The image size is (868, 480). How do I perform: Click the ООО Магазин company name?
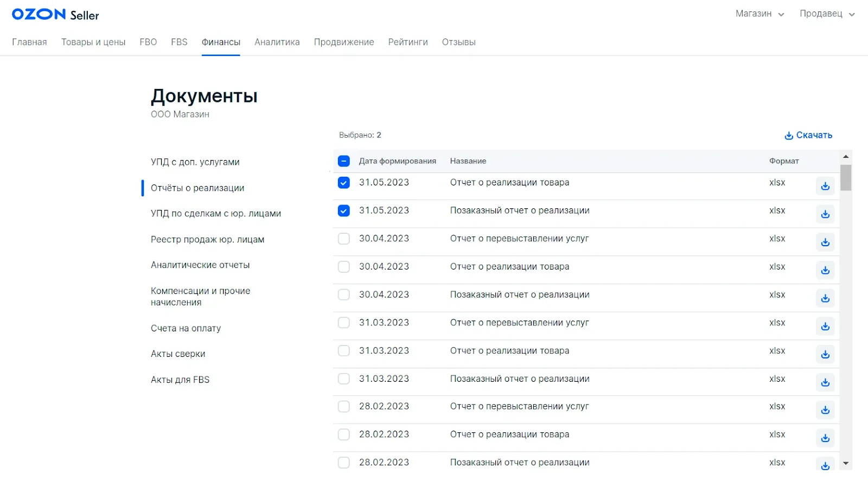click(x=180, y=114)
